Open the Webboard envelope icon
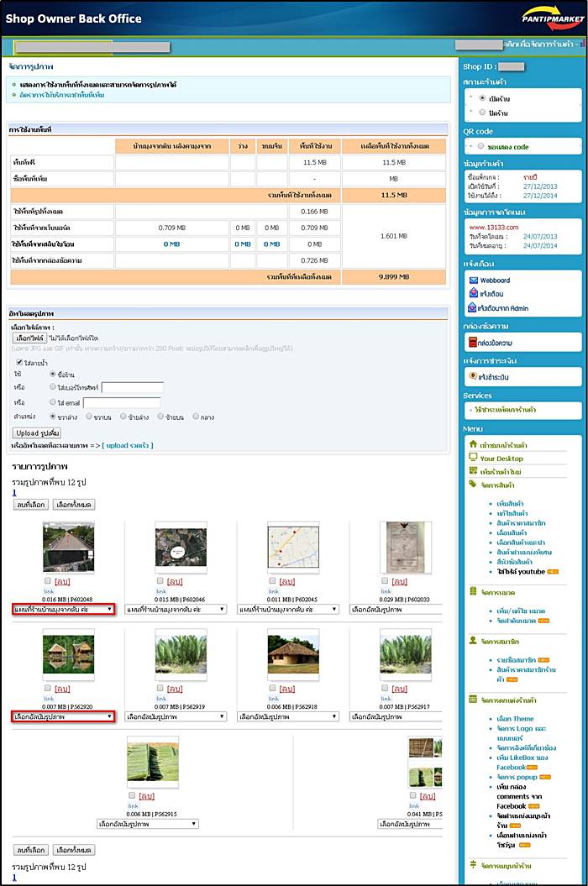Screen dimensions: 588x886 coord(474,280)
